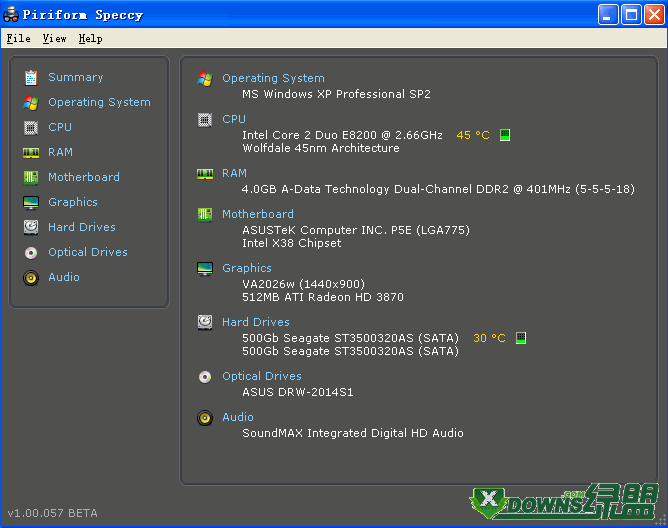Click ASUS DRW-2014S1 optical drive text
Screen dimensions: 668x528
click(297, 392)
